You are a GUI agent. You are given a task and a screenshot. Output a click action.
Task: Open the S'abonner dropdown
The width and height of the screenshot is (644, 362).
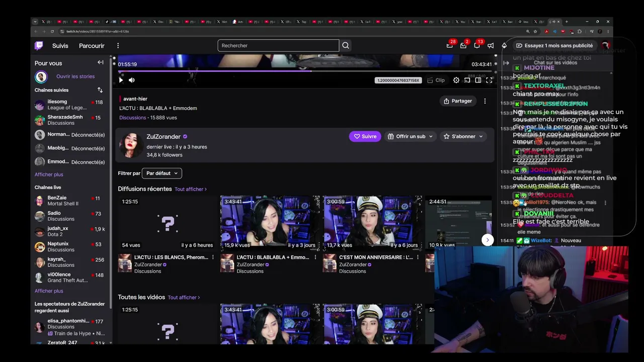(463, 136)
